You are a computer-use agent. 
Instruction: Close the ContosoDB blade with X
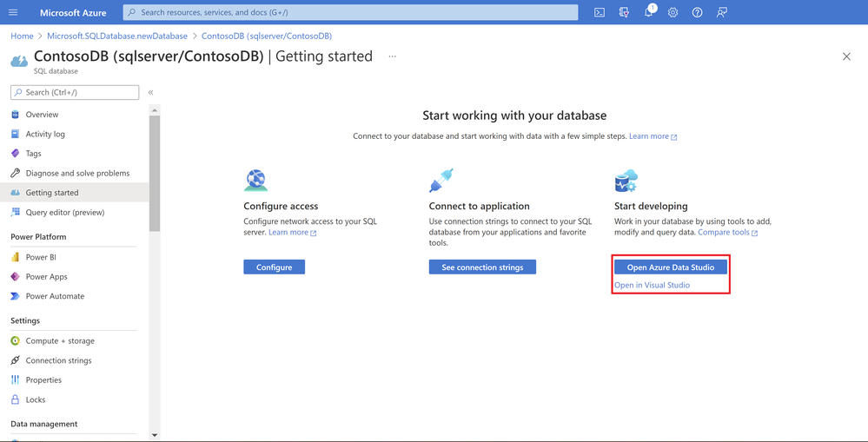[846, 56]
